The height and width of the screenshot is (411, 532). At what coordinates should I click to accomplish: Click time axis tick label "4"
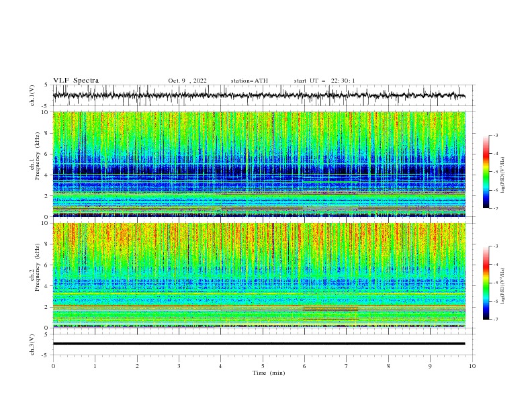pos(221,366)
